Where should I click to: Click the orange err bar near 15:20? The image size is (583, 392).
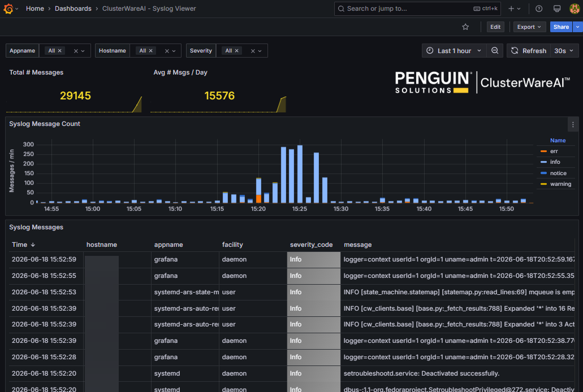pos(258,199)
